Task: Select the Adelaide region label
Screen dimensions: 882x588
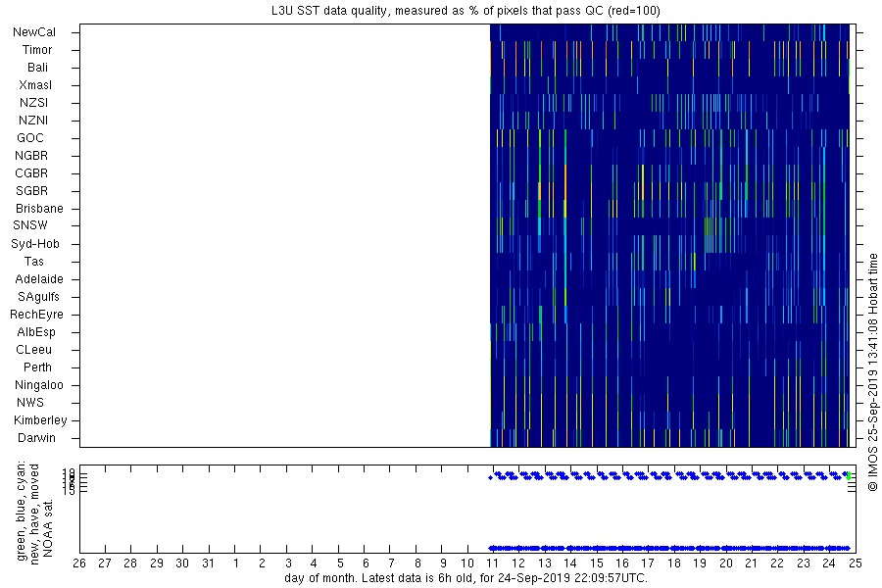Action: (39, 279)
